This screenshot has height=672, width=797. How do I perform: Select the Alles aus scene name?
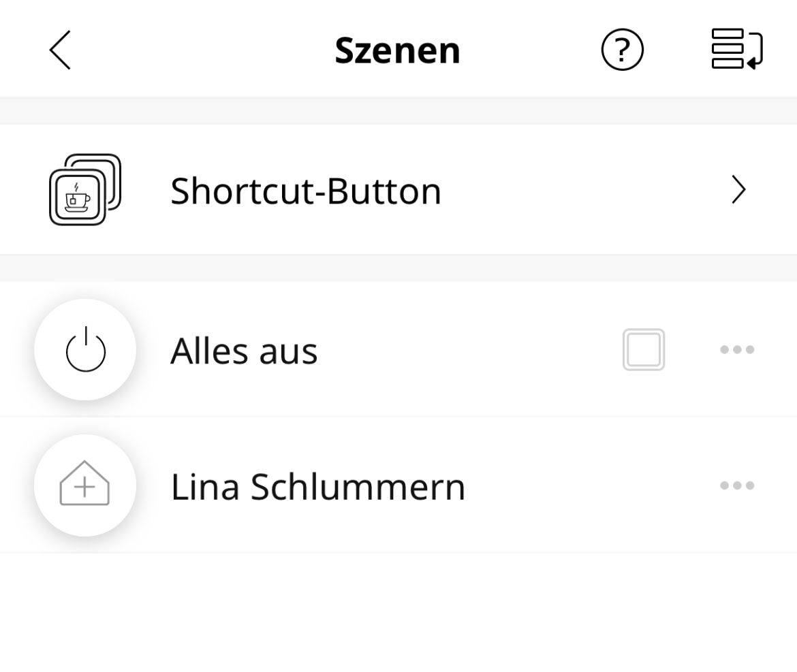click(x=244, y=351)
